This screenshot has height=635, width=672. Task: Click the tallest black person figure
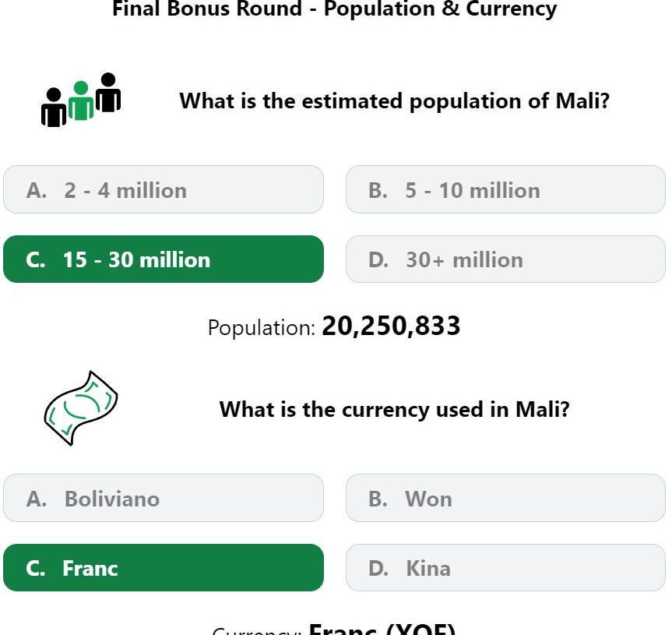[x=108, y=92]
